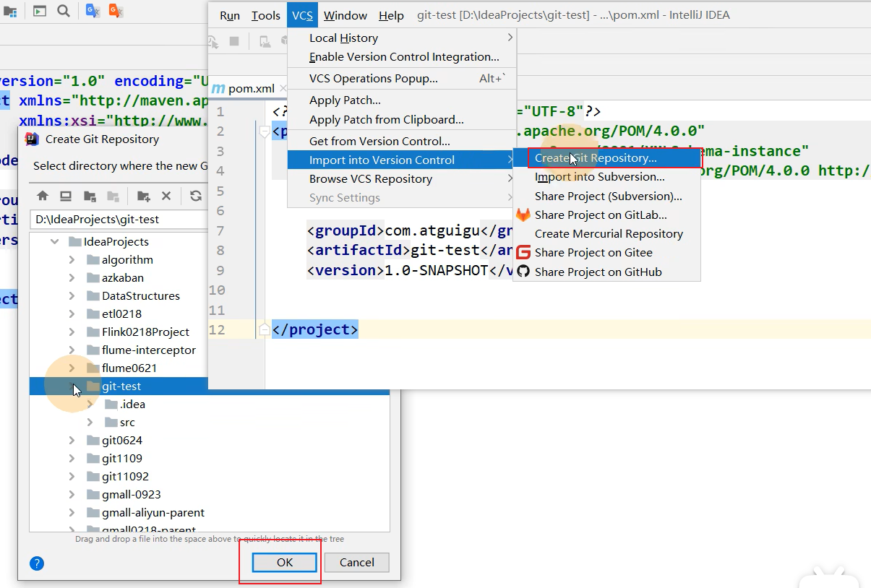This screenshot has height=588, width=871.
Task: Select Import into Subversion
Action: [606, 177]
